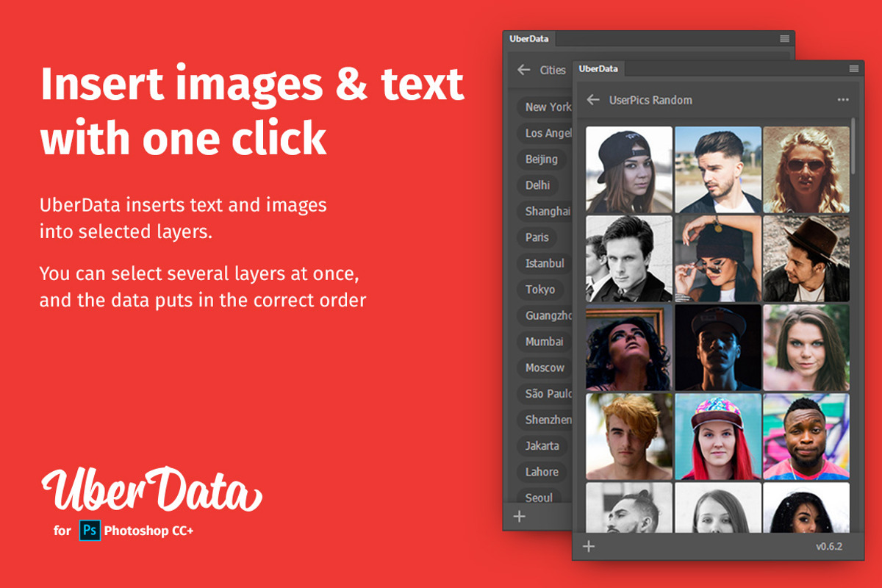Screen dimensions: 882x588
Task: Select photo of smiling brunette woman outdoors
Action: 806,348
